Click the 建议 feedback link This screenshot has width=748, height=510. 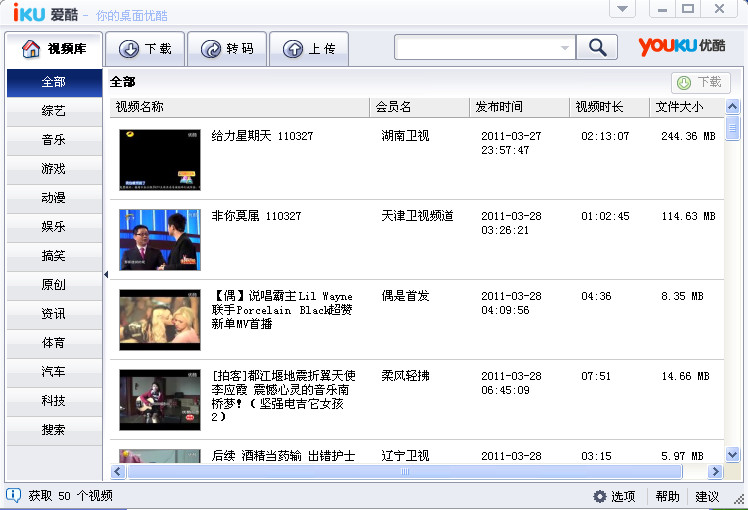tap(707, 496)
